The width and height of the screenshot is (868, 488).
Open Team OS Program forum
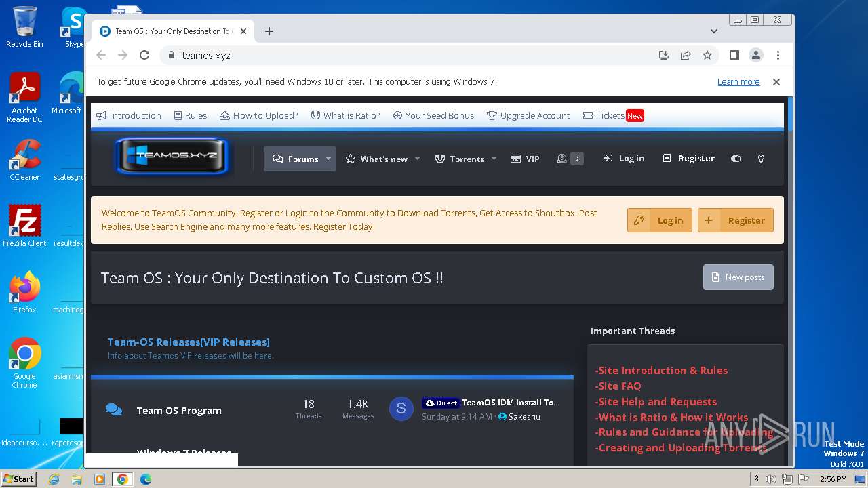coord(179,411)
